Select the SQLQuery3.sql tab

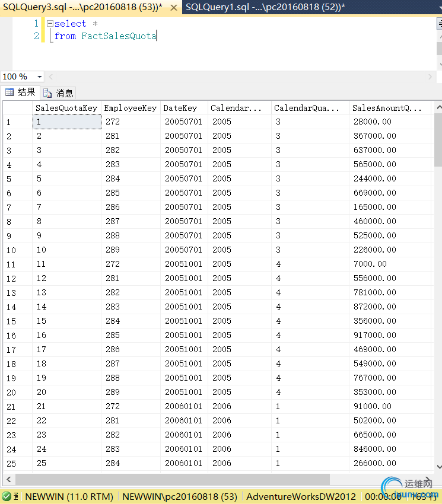(82, 7)
